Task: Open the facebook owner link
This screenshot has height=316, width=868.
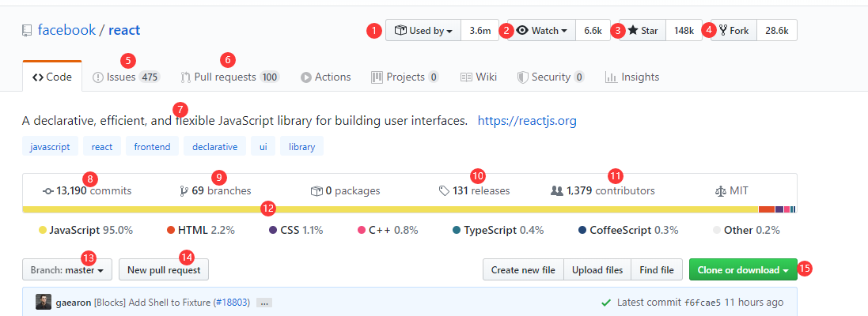Action: pos(67,30)
